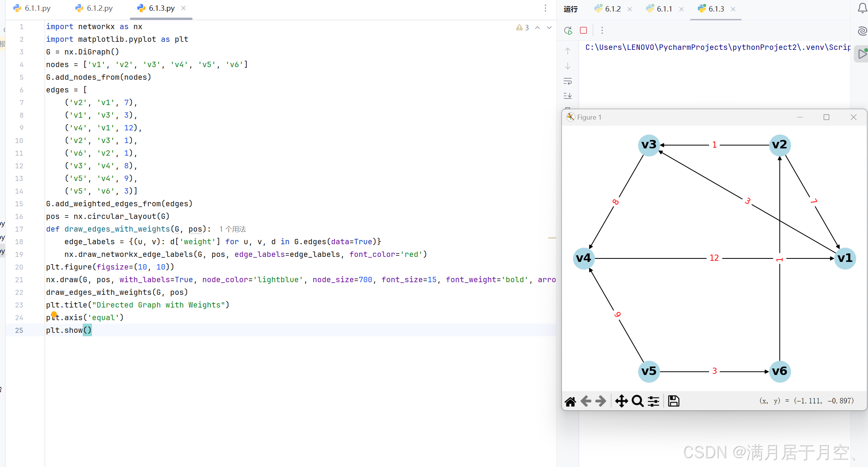The width and height of the screenshot is (868, 467).
Task: Click the Figure home reset view icon
Action: tap(570, 401)
